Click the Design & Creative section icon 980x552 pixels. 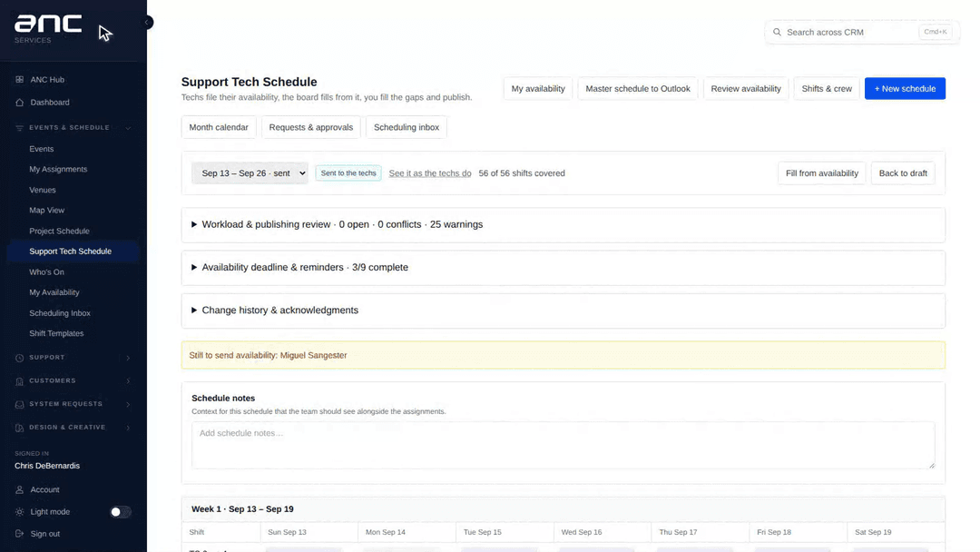click(19, 428)
